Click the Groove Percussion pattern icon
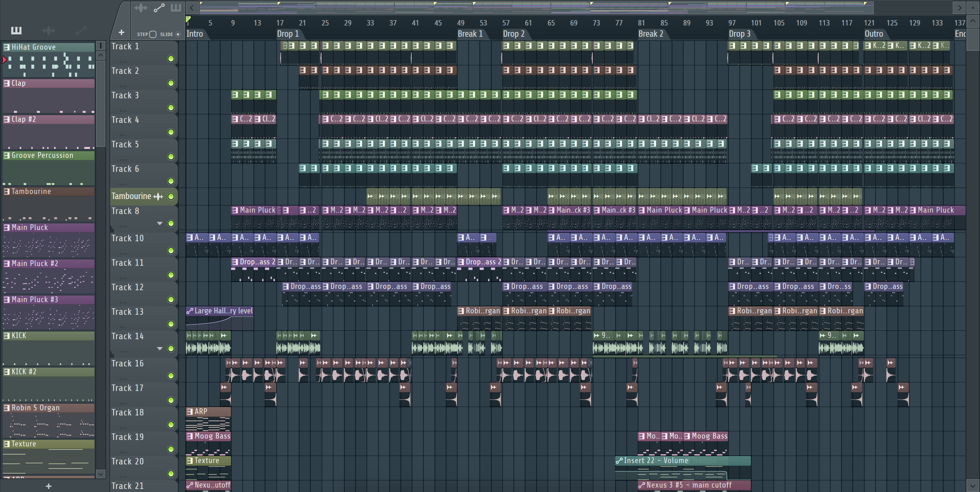The width and height of the screenshot is (980, 492). 6,155
